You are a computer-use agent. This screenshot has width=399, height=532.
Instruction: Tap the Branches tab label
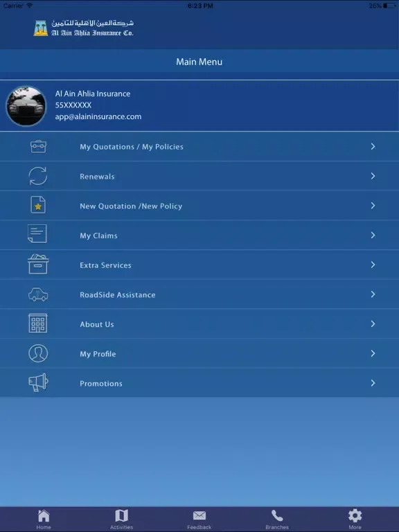click(277, 527)
